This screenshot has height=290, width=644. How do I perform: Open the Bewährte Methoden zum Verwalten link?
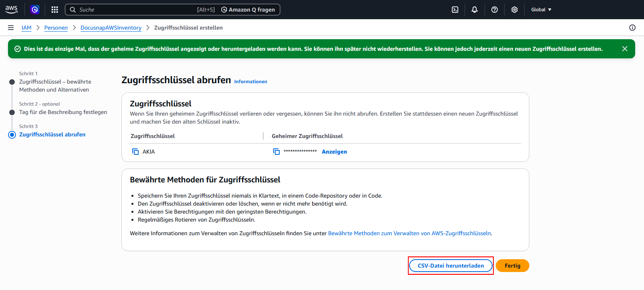tap(409, 233)
